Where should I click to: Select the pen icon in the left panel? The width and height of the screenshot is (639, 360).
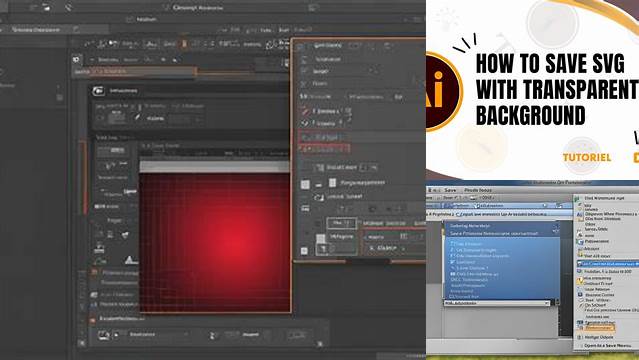pyautogui.click(x=138, y=117)
